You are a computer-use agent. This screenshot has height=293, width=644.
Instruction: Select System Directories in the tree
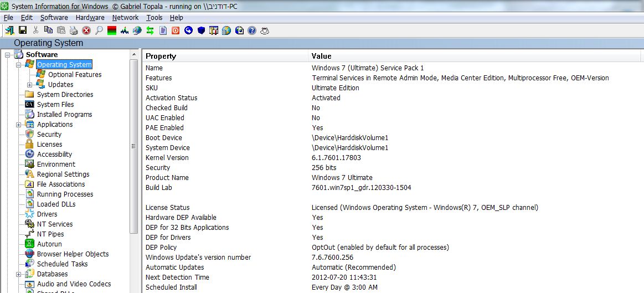(x=65, y=95)
